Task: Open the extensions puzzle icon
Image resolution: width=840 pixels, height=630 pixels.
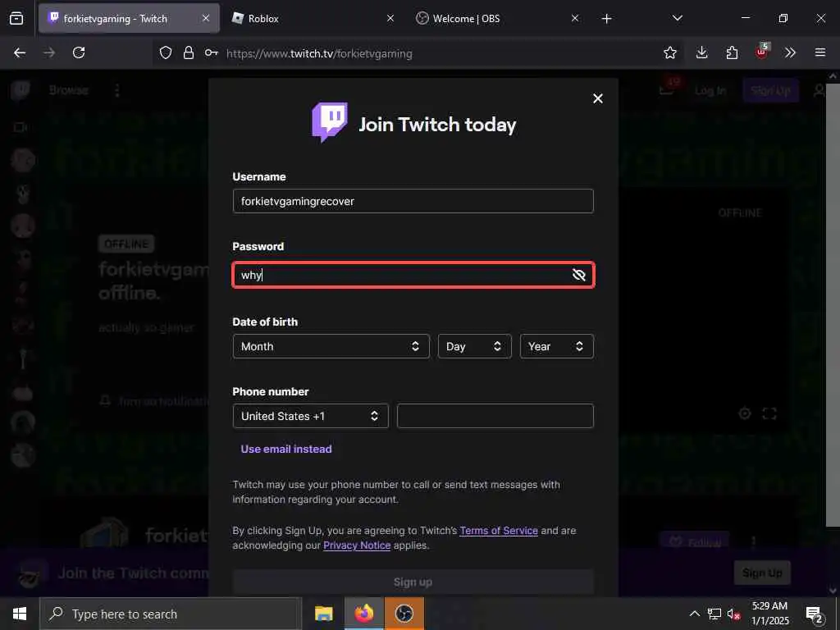Action: click(x=732, y=52)
